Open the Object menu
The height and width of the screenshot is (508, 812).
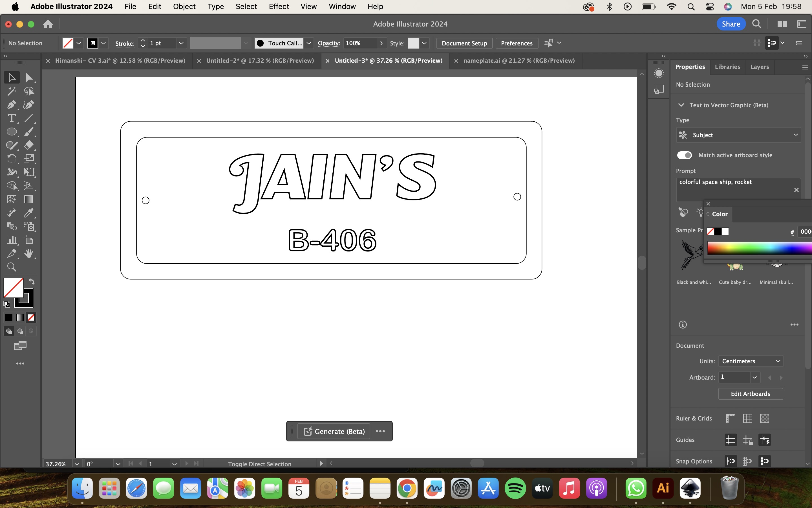[x=184, y=6]
